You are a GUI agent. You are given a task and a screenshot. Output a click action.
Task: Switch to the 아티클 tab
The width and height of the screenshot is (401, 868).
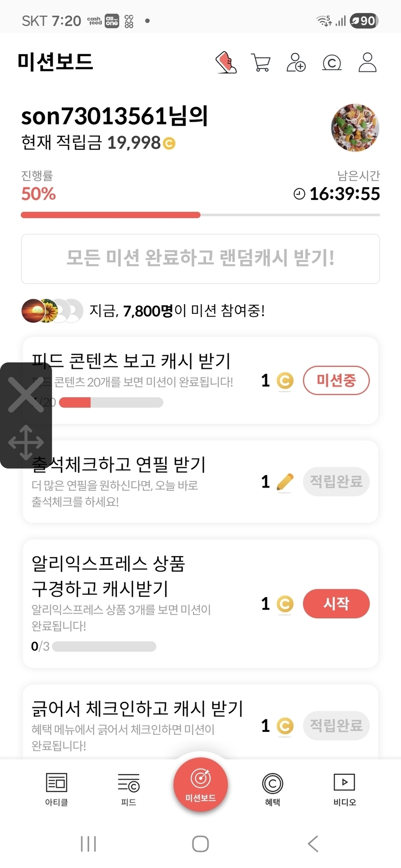coord(57,788)
